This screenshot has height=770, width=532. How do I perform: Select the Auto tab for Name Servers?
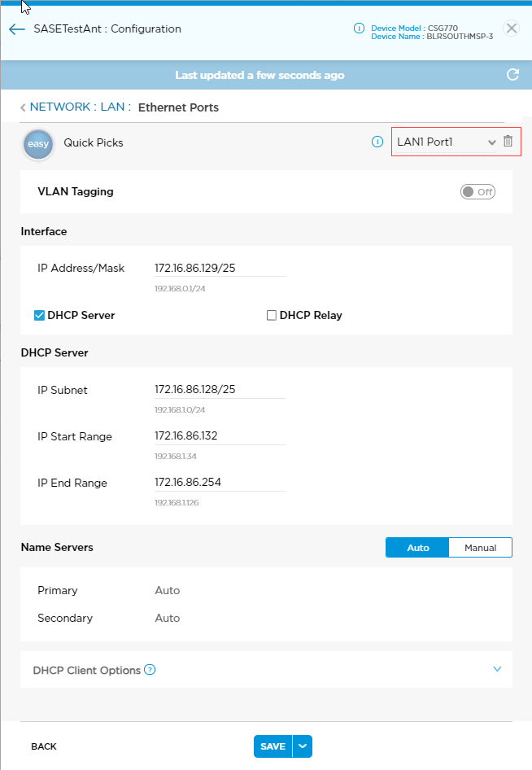(417, 547)
